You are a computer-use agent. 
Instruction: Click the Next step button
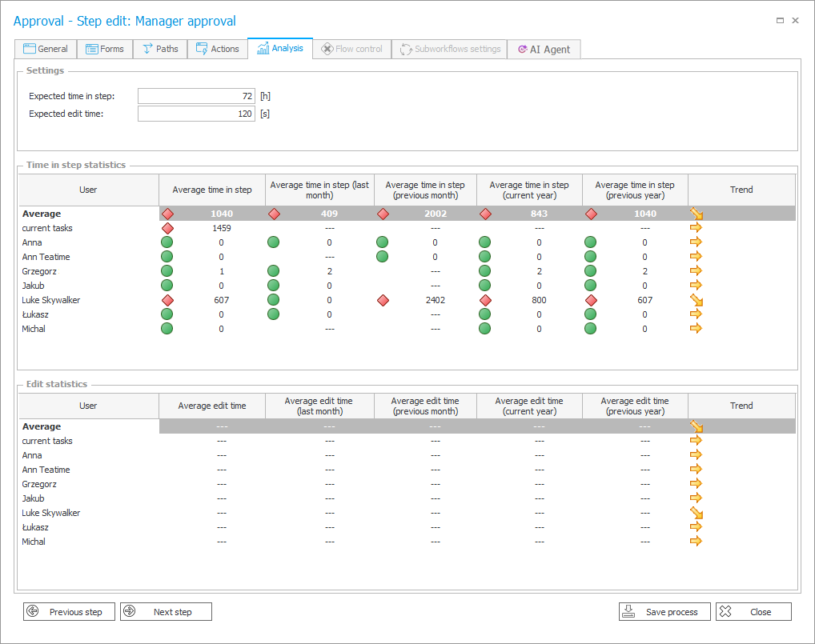point(166,612)
